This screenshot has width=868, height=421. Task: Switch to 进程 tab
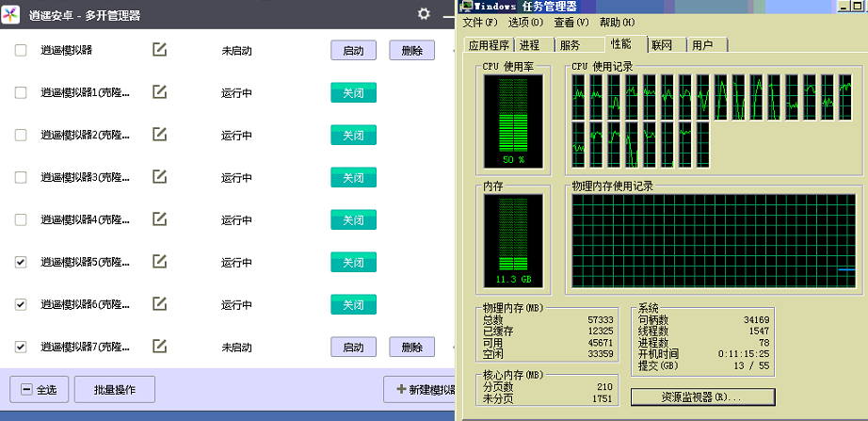(x=535, y=45)
